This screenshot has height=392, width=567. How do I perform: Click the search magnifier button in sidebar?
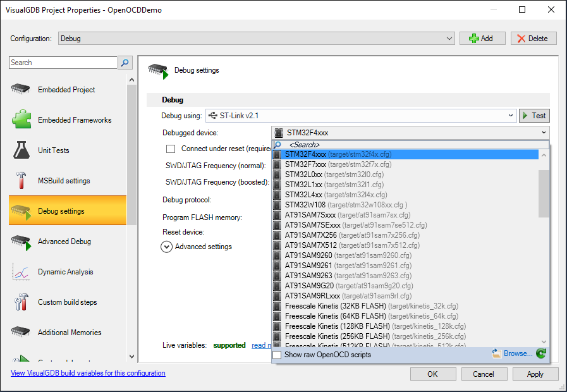[125, 63]
